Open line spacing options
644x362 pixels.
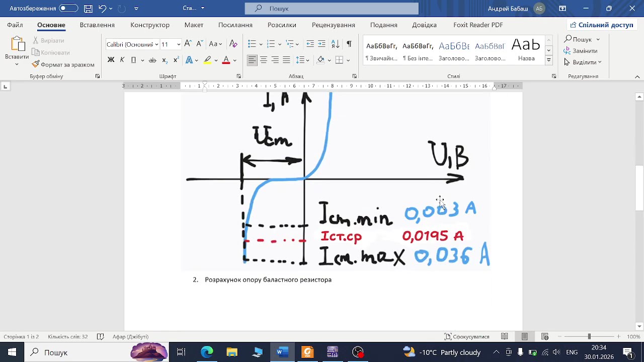(300, 60)
